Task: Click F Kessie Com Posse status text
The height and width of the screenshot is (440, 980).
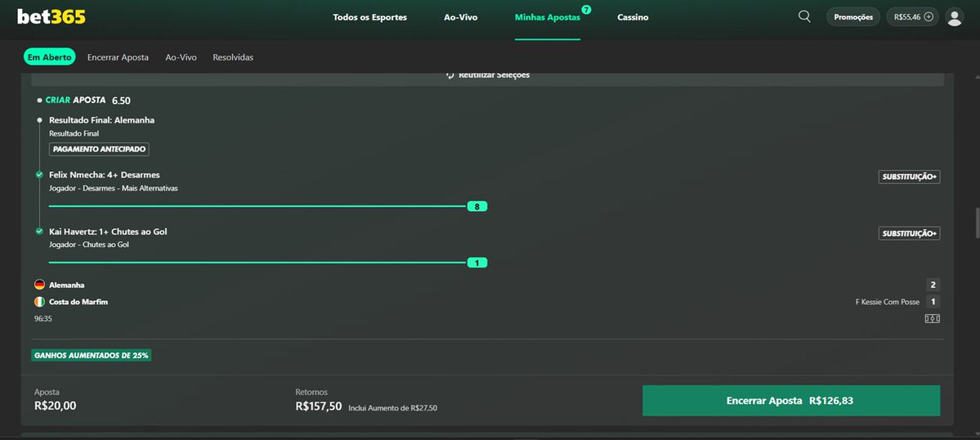Action: click(888, 302)
